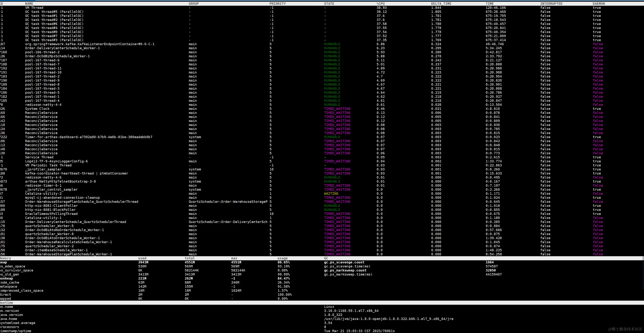Click the yellow WAITING state of Catalina-utility-2
Viewport: 644px width, 333px height.
tap(331, 194)
